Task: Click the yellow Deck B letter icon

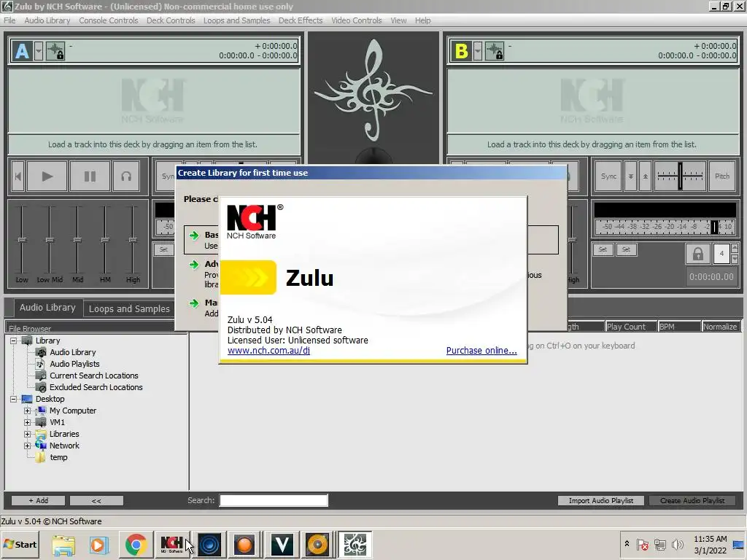Action: pos(461,51)
